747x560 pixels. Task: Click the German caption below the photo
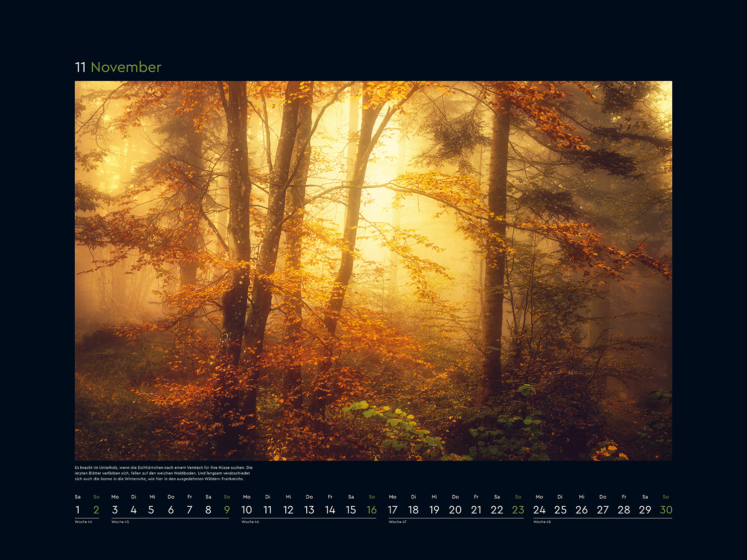coord(163,473)
